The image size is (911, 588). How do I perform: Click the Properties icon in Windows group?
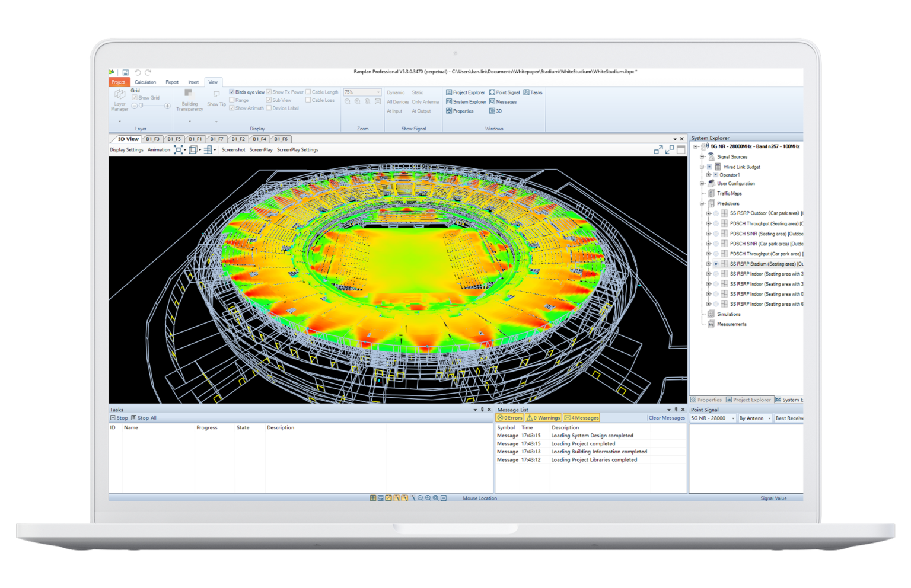(449, 111)
